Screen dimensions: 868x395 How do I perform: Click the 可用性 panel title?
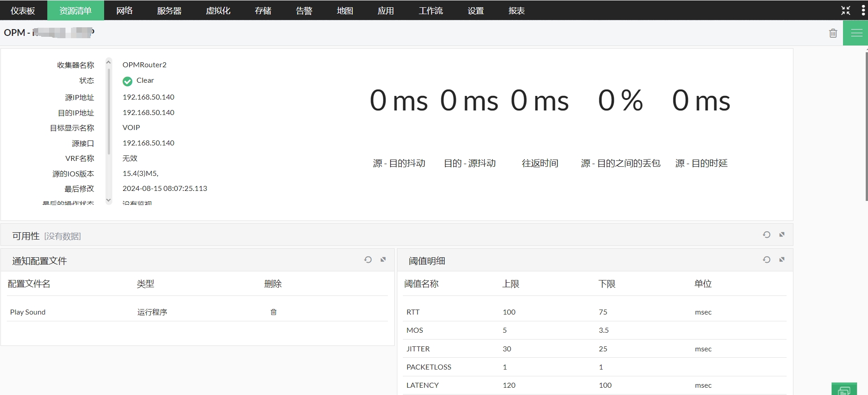point(26,236)
